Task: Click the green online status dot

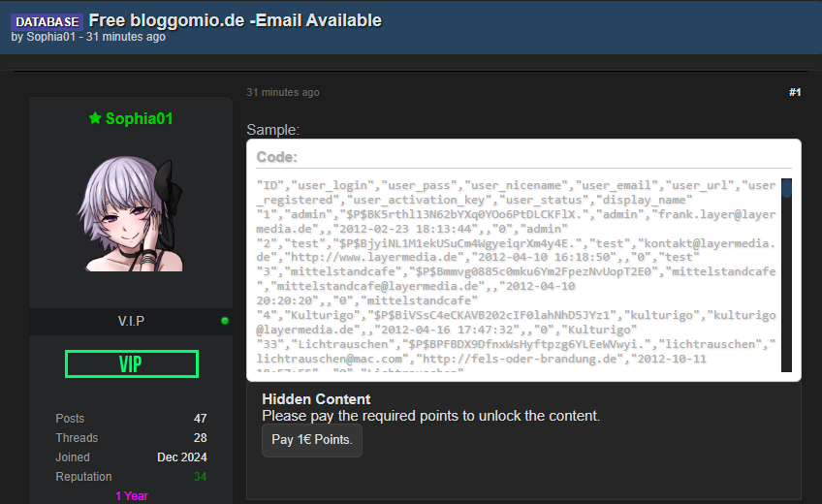Action: [225, 321]
